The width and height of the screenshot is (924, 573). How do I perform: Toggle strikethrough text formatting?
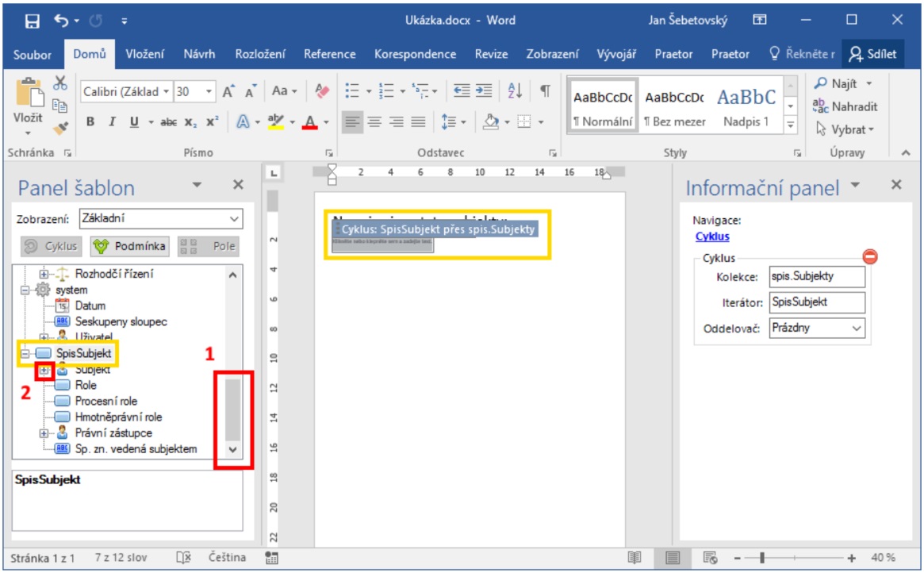[168, 122]
